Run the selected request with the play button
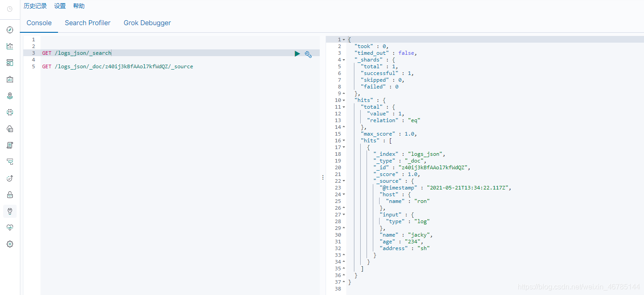Image resolution: width=644 pixels, height=295 pixels. point(297,53)
